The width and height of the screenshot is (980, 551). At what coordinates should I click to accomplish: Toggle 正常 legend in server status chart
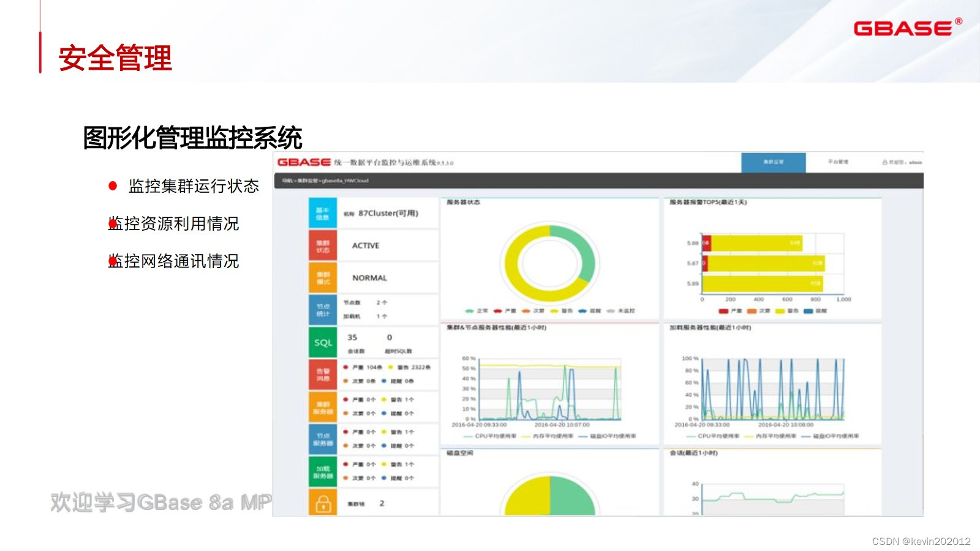[x=477, y=311]
